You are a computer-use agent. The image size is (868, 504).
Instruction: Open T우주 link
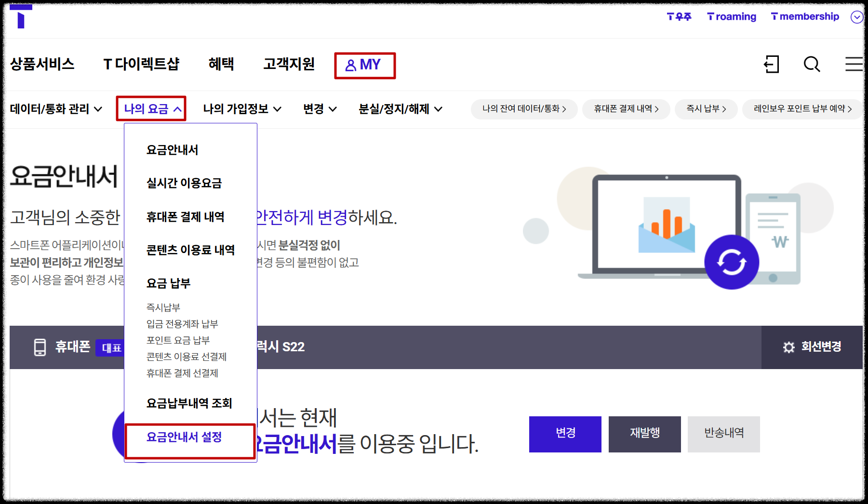(679, 17)
